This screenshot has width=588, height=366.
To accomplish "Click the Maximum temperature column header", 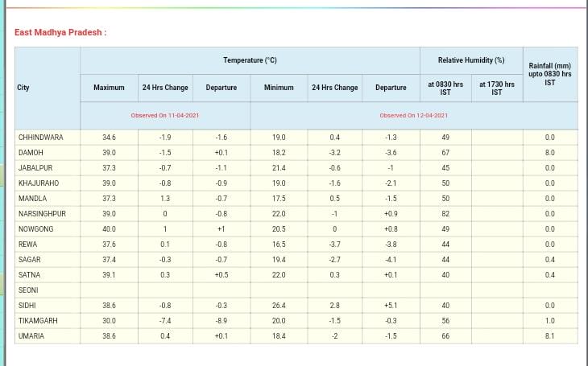I will [x=109, y=87].
